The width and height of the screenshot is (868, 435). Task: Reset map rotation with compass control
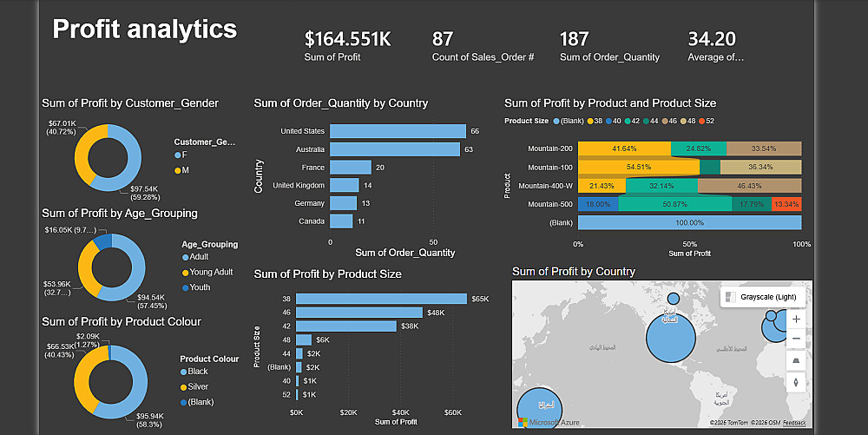796,382
